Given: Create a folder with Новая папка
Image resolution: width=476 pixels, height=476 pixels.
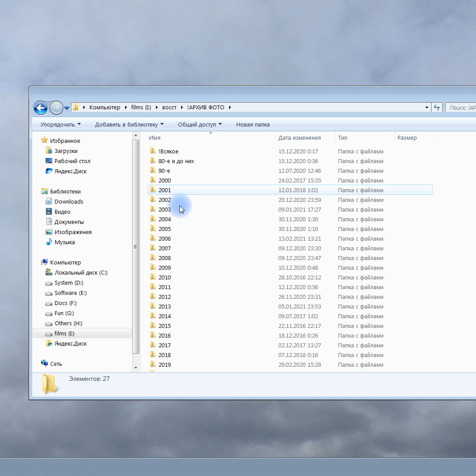Looking at the screenshot, I should coord(253,124).
